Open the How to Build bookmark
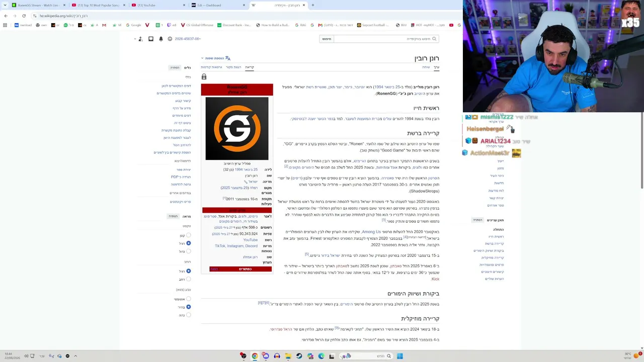Image resolution: width=644 pixels, height=362 pixels. coord(273,25)
